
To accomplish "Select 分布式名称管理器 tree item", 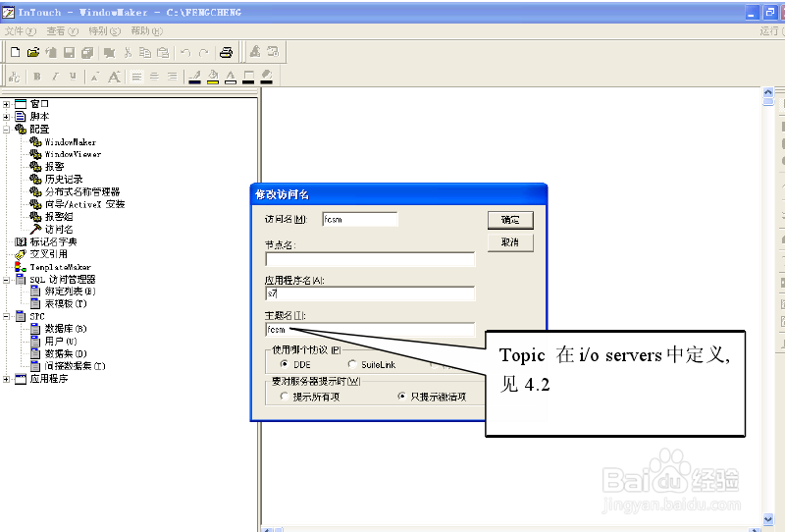I will 82,191.
